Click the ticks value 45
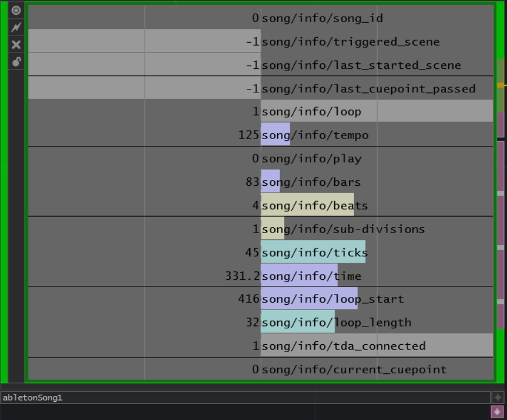Image resolution: width=507 pixels, height=420 pixels. [252, 252]
